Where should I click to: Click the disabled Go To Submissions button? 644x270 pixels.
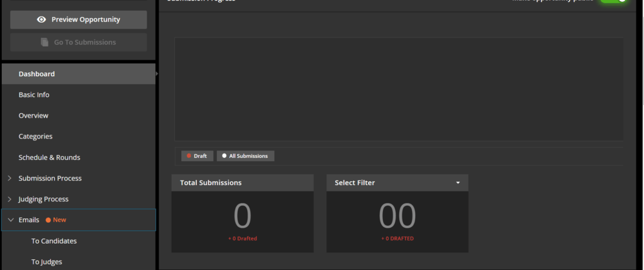click(x=79, y=42)
